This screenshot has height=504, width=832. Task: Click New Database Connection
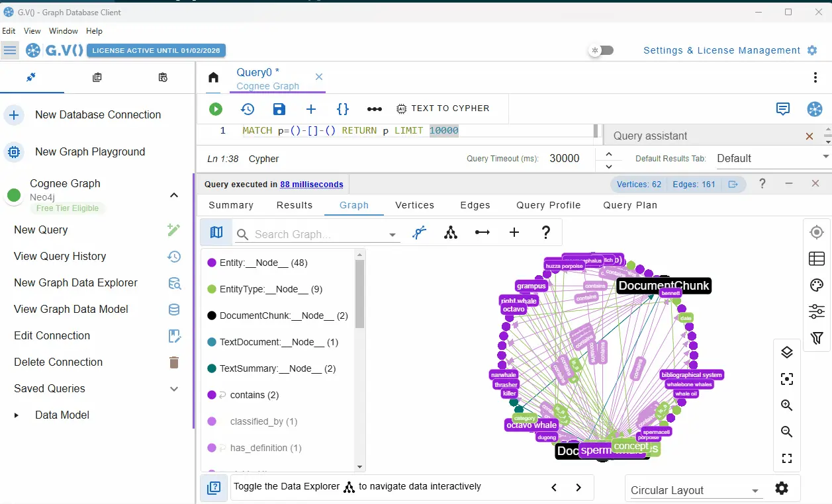click(x=97, y=115)
